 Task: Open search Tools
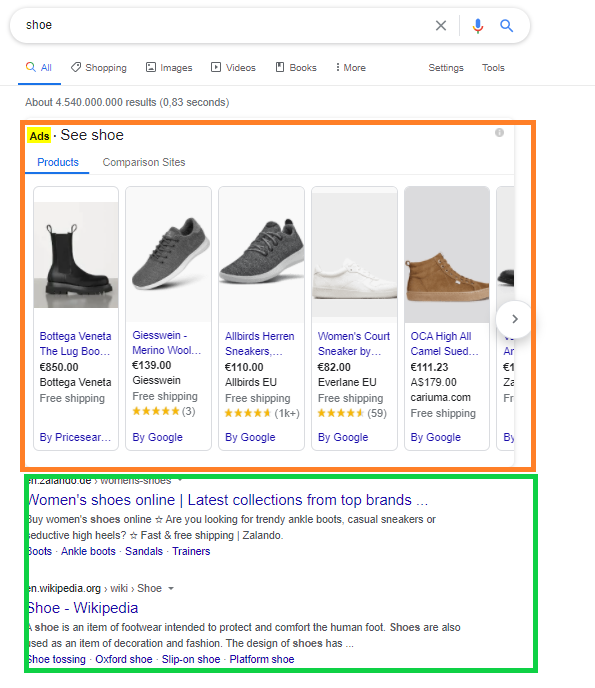[x=493, y=68]
